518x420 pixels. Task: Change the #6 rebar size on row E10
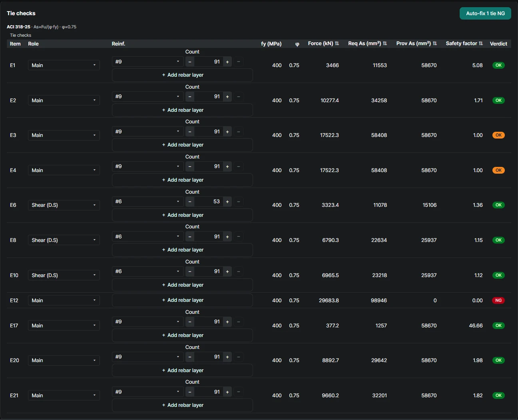point(147,271)
